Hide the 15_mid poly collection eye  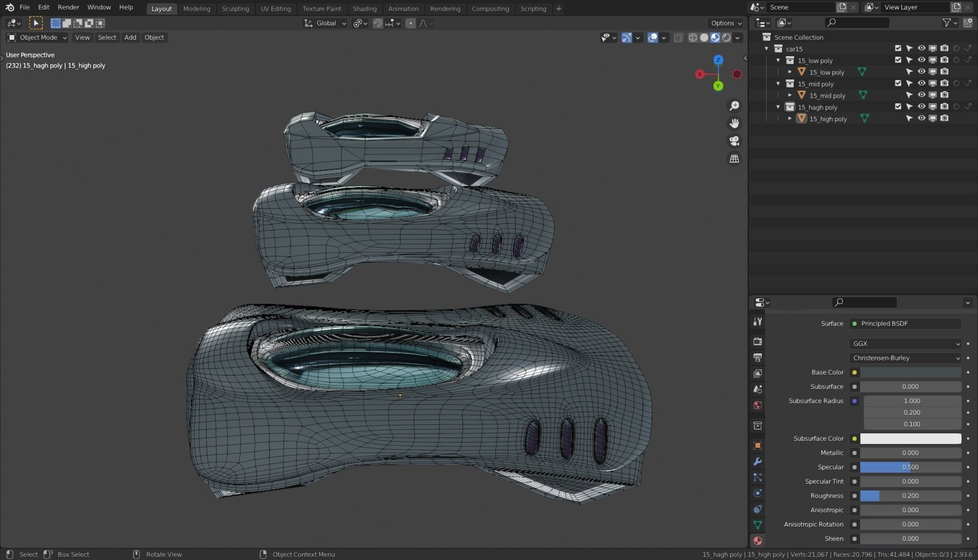921,83
